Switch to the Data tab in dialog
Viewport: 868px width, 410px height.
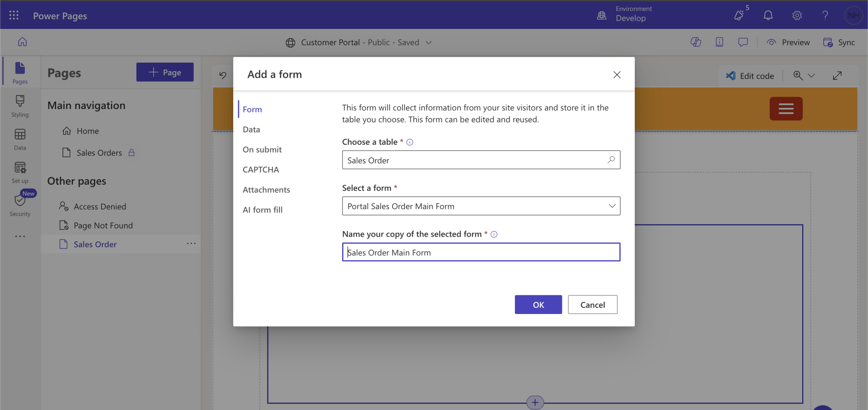pos(251,129)
